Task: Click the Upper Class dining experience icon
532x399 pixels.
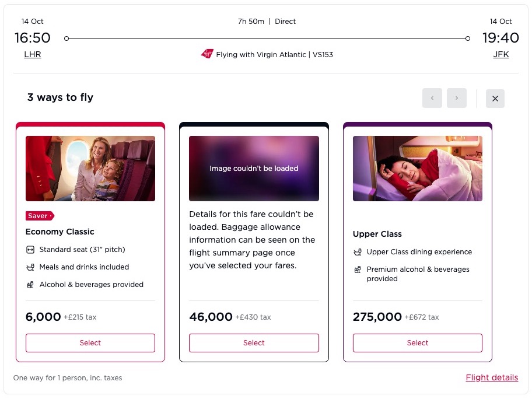Action: tap(358, 252)
